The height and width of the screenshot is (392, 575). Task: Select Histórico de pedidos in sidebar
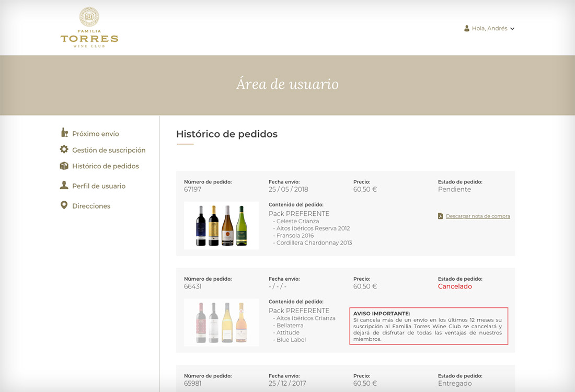106,166
